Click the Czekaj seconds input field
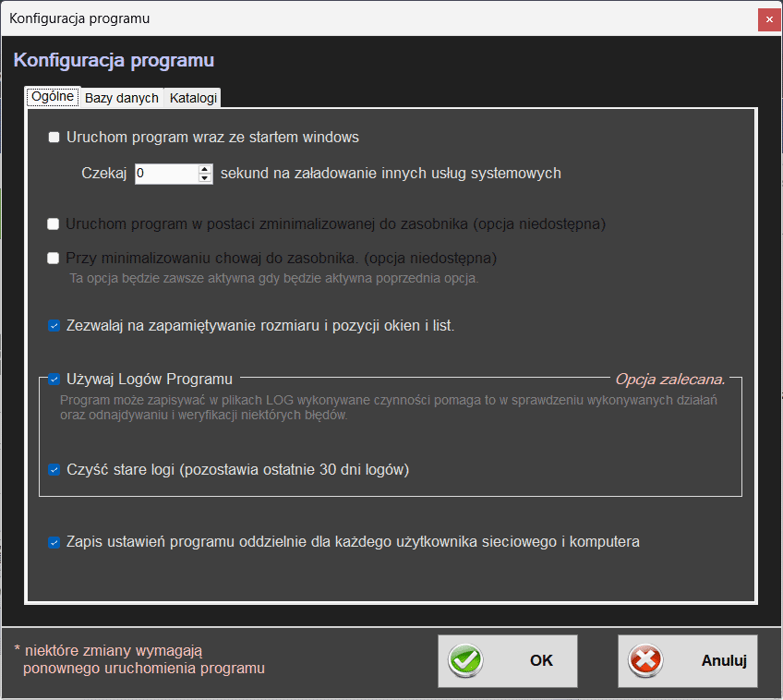 pyautogui.click(x=165, y=173)
